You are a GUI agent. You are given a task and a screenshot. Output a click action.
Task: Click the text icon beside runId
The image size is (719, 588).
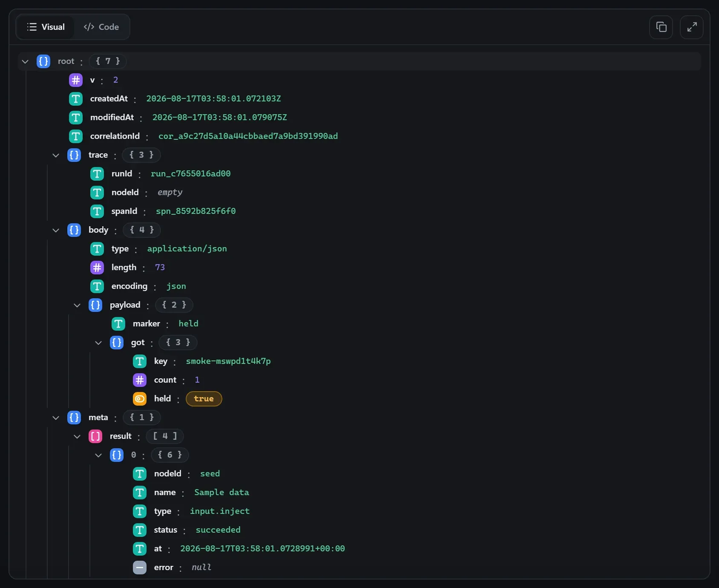pyautogui.click(x=97, y=174)
